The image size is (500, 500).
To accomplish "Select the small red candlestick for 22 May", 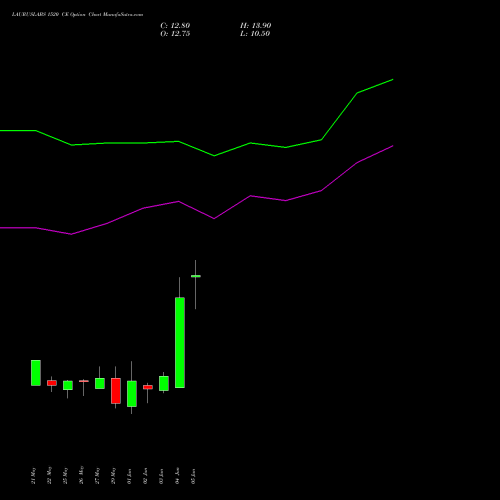I will click(x=52, y=383).
